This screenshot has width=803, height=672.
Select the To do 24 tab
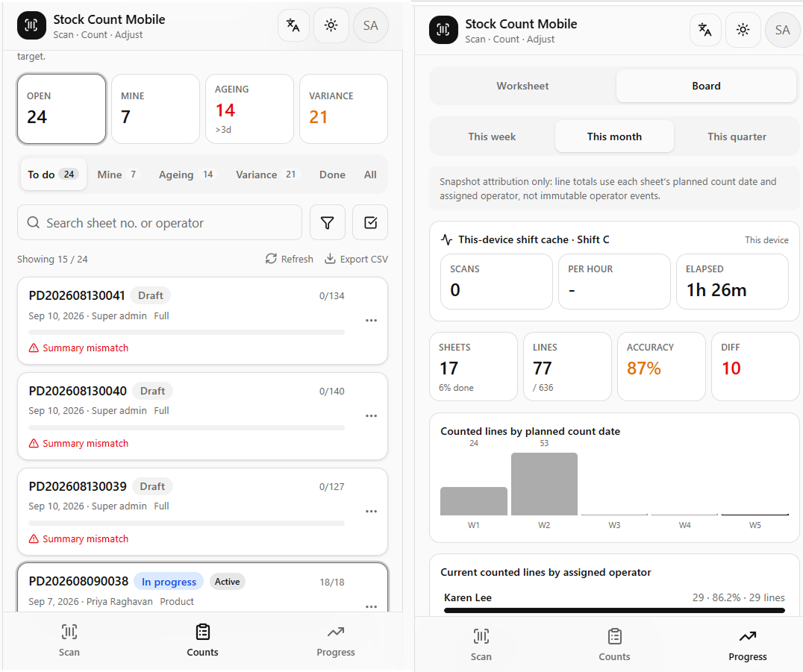[x=53, y=175]
